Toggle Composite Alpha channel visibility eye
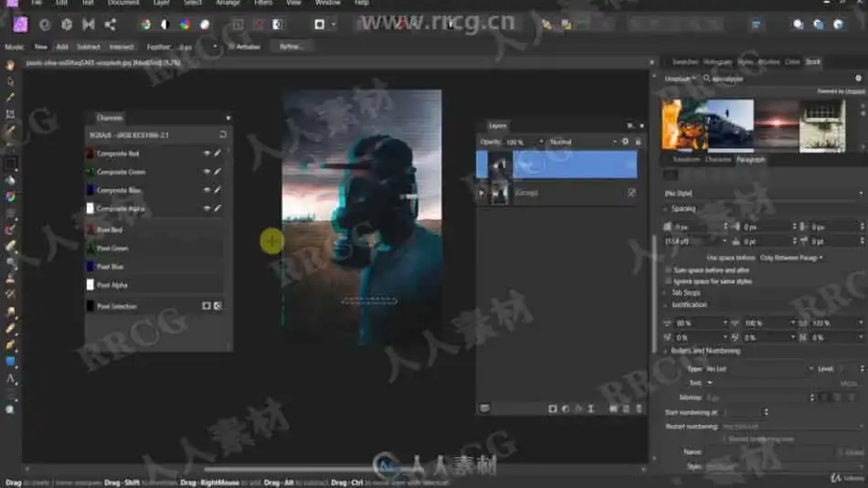 click(x=206, y=208)
